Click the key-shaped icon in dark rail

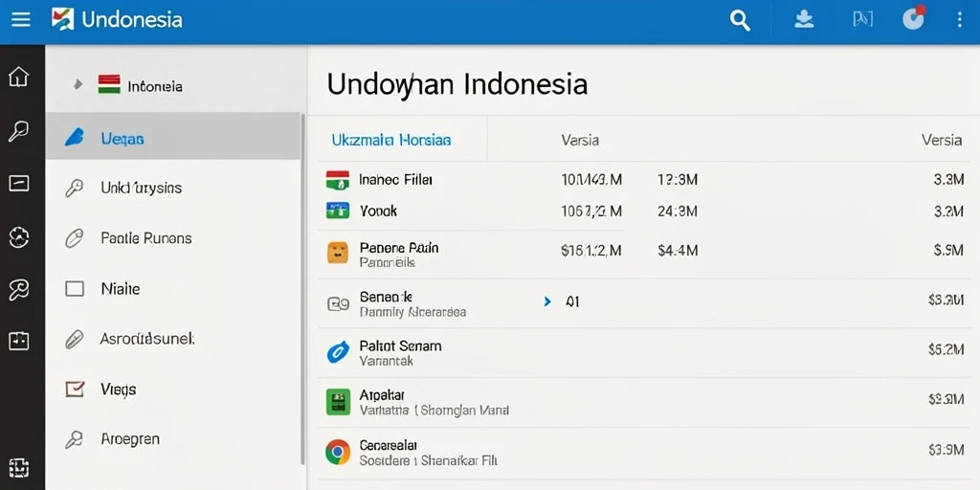point(18,289)
